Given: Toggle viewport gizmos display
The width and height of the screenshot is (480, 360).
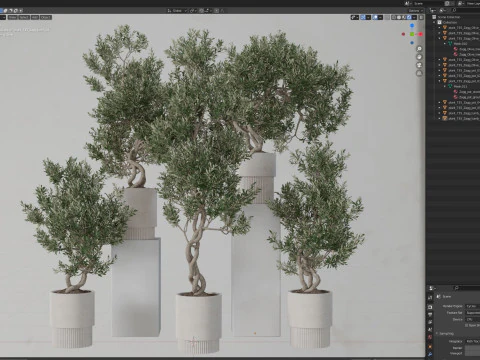Looking at the screenshot, I should point(363,17).
